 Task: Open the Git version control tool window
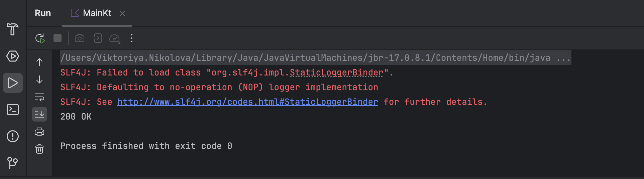click(x=13, y=163)
